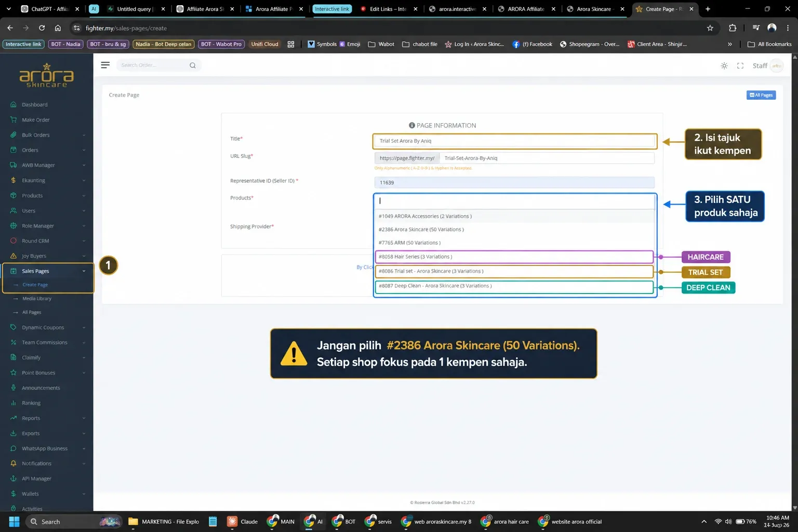798x532 pixels.
Task: Toggle the fullscreen icon in the header
Action: (740, 65)
